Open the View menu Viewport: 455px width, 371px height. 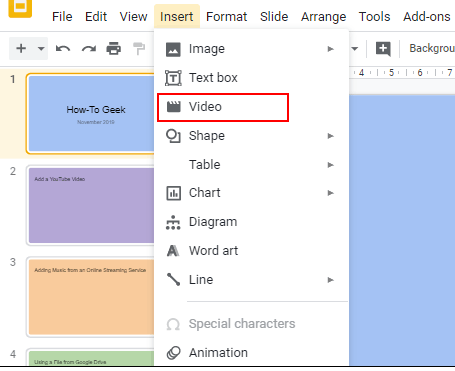(x=133, y=16)
